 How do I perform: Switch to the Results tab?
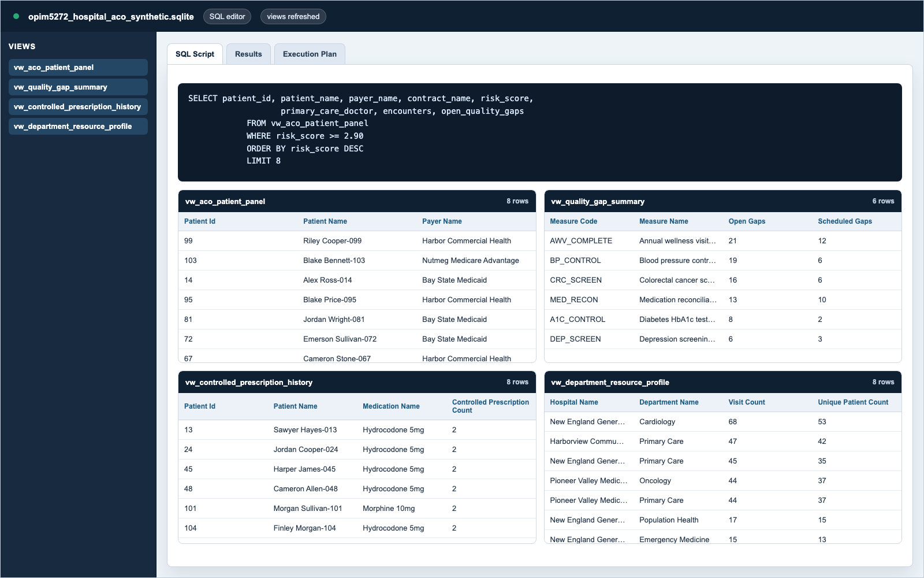(x=248, y=54)
